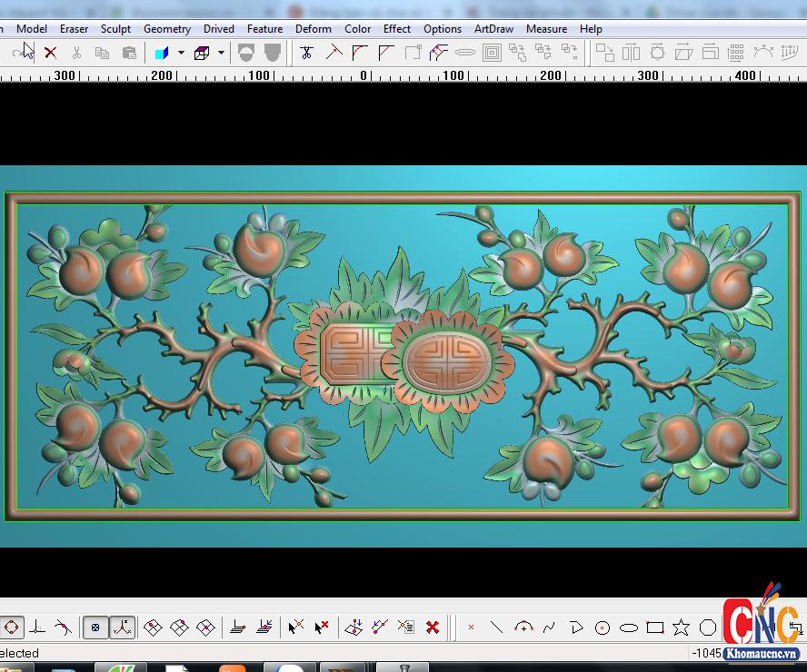Click the scissors cut icon

coord(76,53)
